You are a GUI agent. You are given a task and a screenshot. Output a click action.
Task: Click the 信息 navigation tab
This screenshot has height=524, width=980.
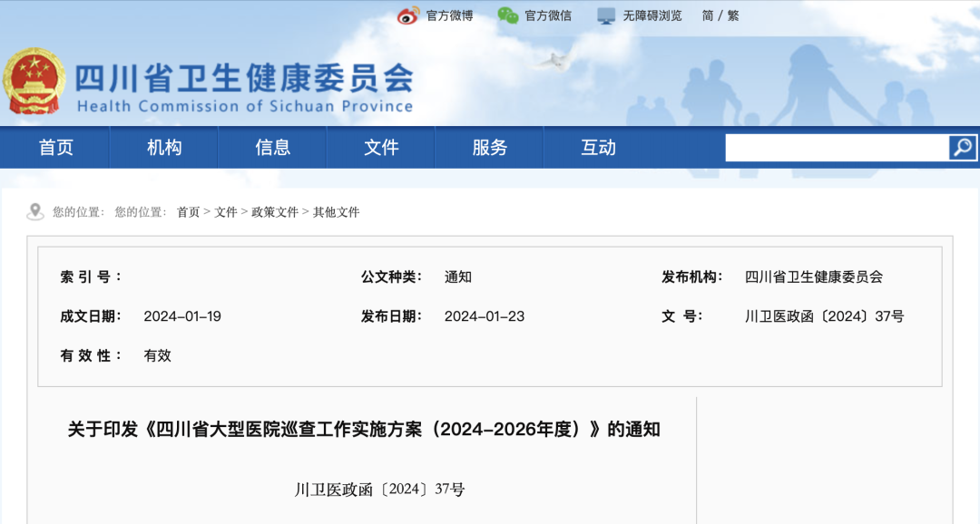point(272,147)
